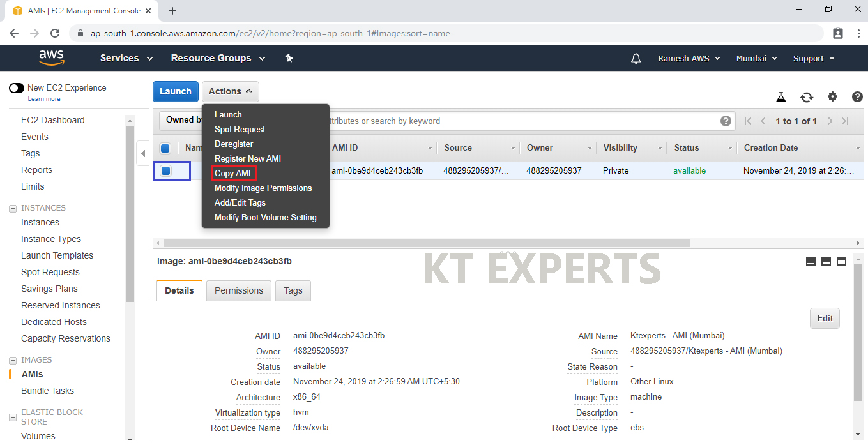Screen dimensions: 868x445
Task: Switch to the Details tab
Action: 179,290
